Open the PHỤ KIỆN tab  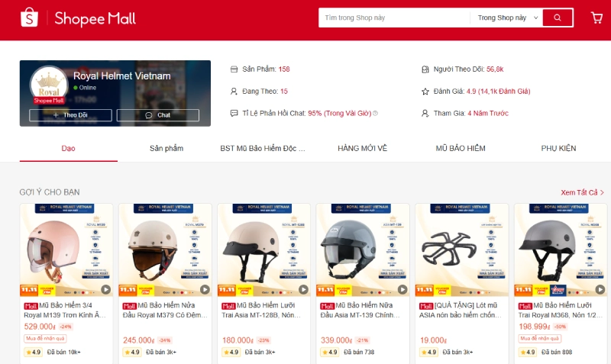(558, 148)
